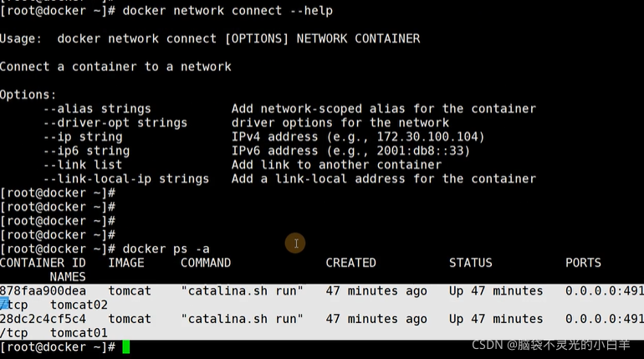Click the 'NAMES' column header

point(68,277)
